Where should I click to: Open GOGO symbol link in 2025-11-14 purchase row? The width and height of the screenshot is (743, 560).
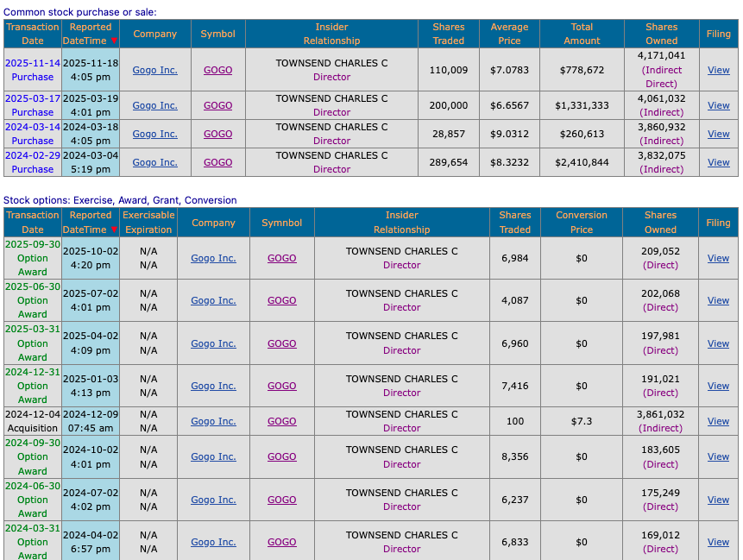coord(218,70)
